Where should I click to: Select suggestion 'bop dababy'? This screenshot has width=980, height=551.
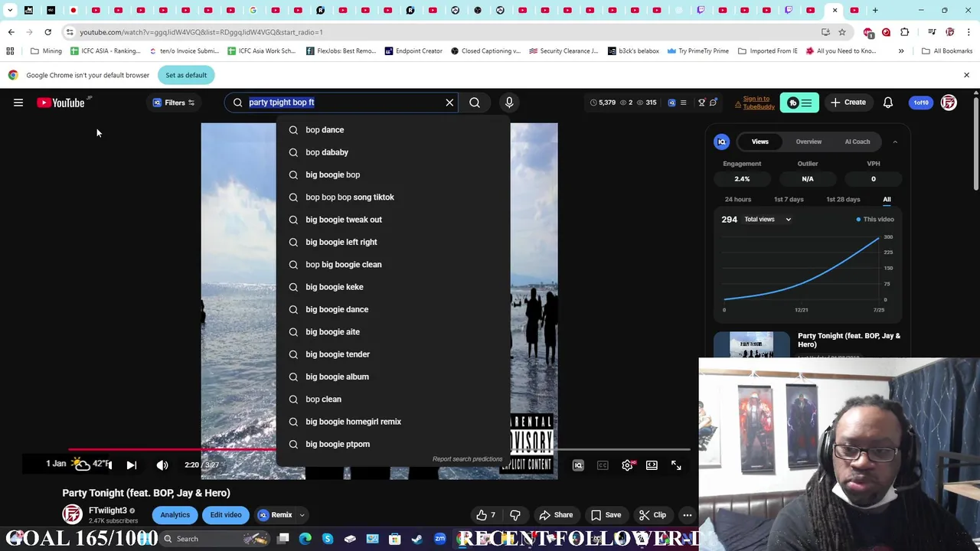393,152
